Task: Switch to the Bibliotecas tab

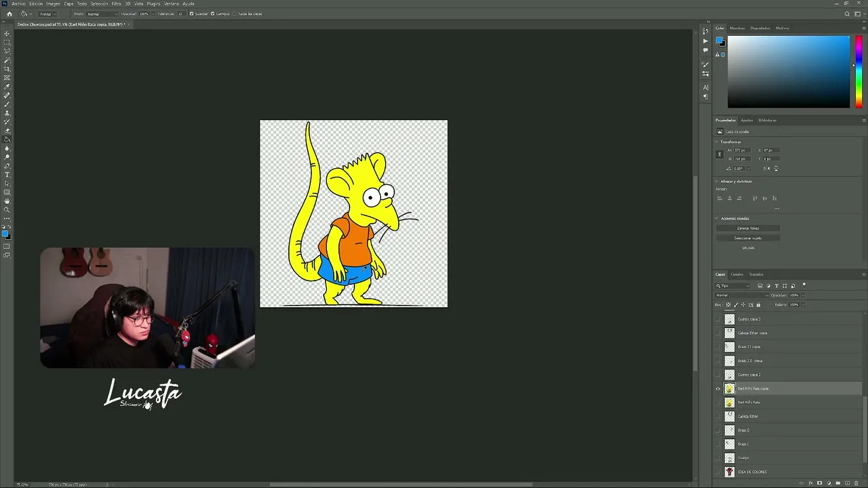Action: coord(768,120)
